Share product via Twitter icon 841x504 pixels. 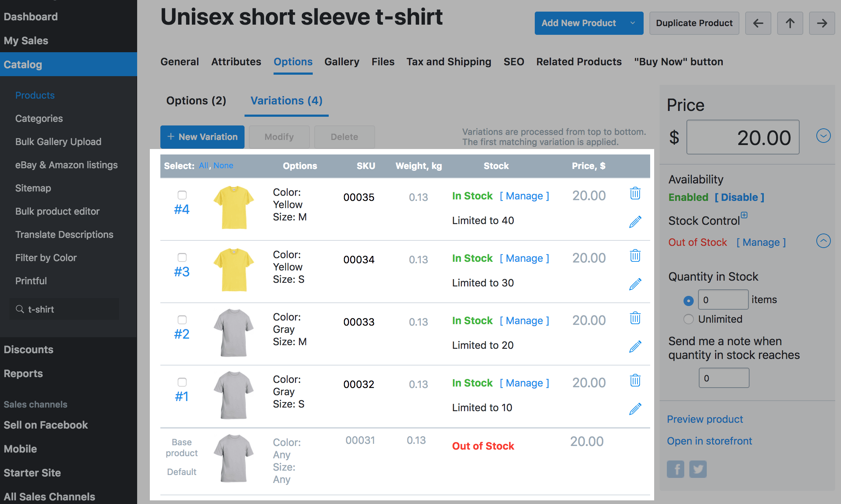click(698, 469)
